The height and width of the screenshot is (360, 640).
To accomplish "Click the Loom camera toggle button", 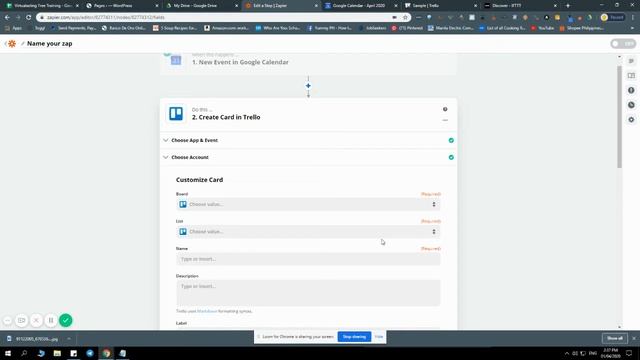I will click(22, 320).
